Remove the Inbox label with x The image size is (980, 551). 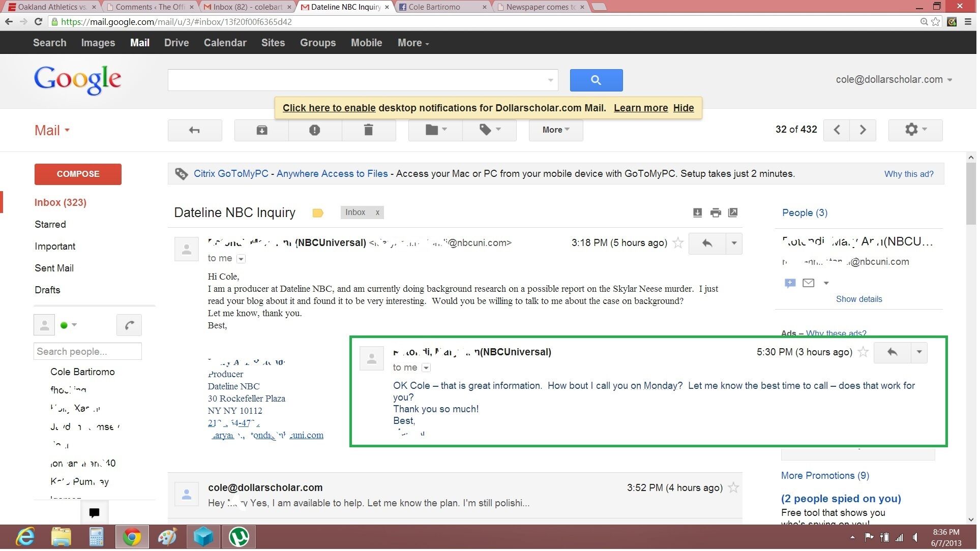(379, 213)
